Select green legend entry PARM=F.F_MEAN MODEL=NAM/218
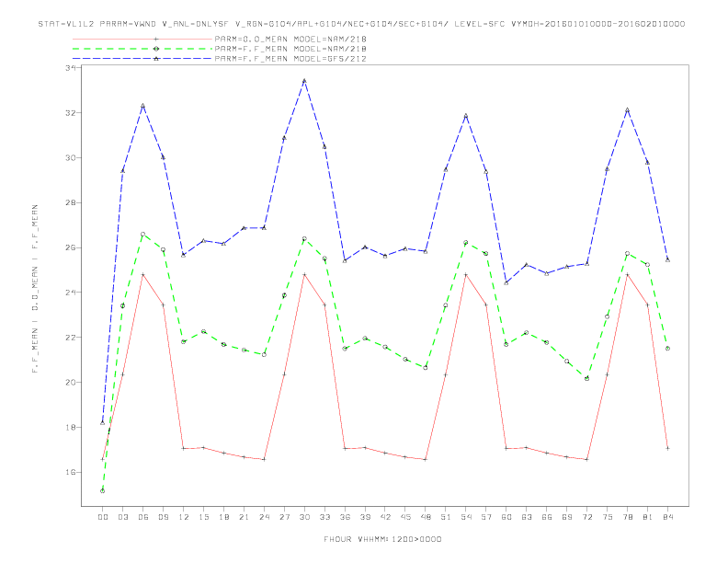728x563 pixels. click(290, 49)
